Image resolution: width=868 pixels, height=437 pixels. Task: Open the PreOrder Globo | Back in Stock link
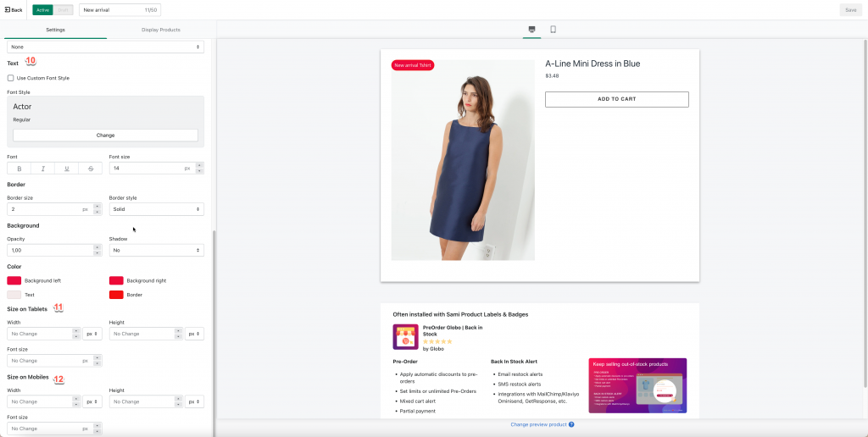click(453, 331)
